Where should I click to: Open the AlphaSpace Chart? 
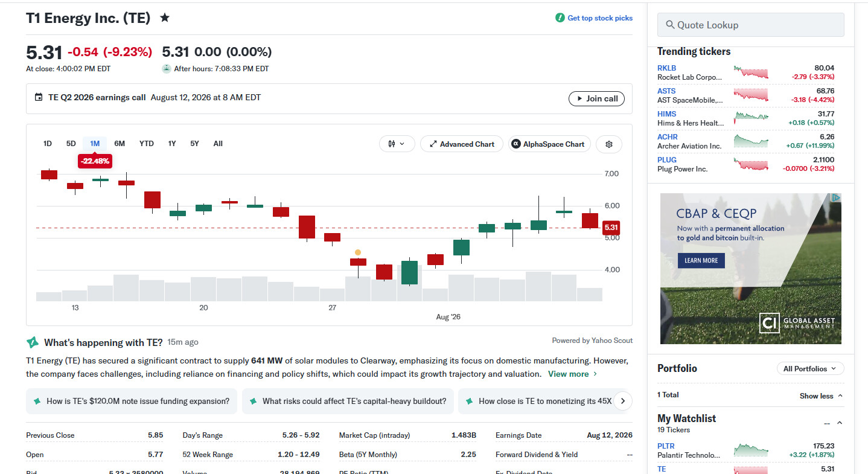click(549, 144)
